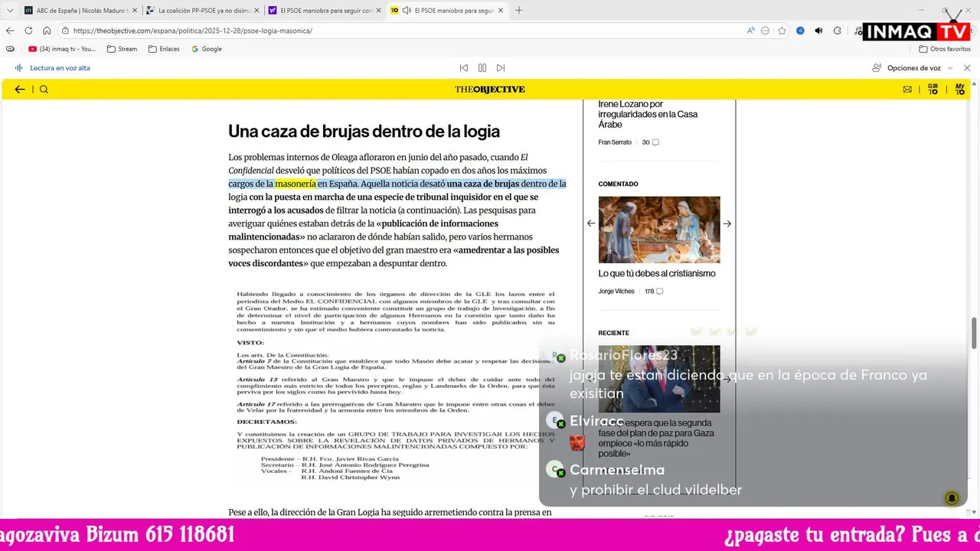Click the page vertical scrollbar thumb
980x551 pixels.
975,332
